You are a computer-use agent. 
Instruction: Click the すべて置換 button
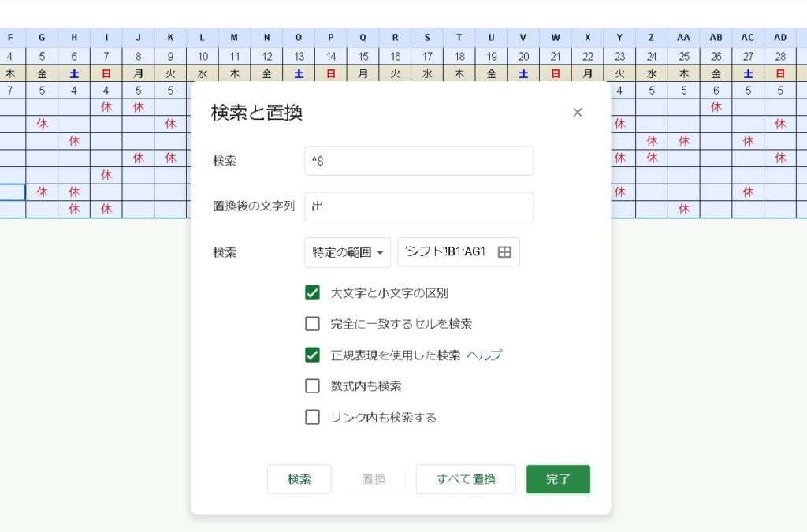pos(466,479)
